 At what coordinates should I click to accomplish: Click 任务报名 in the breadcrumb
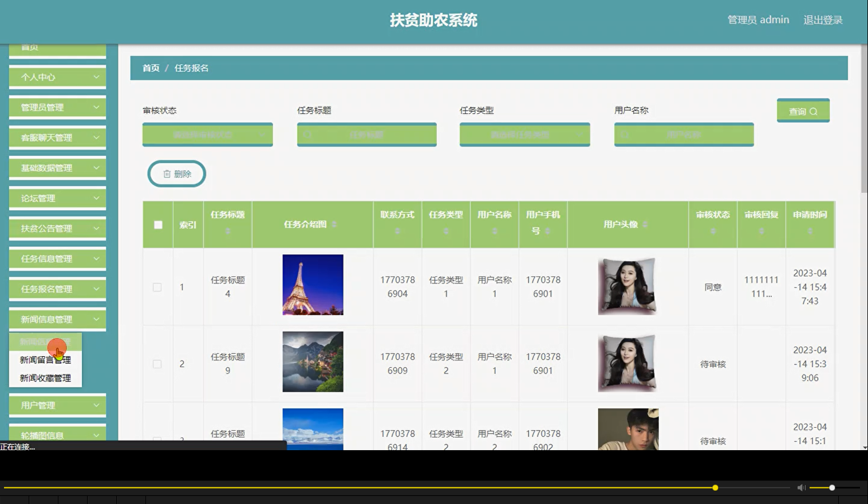click(191, 68)
